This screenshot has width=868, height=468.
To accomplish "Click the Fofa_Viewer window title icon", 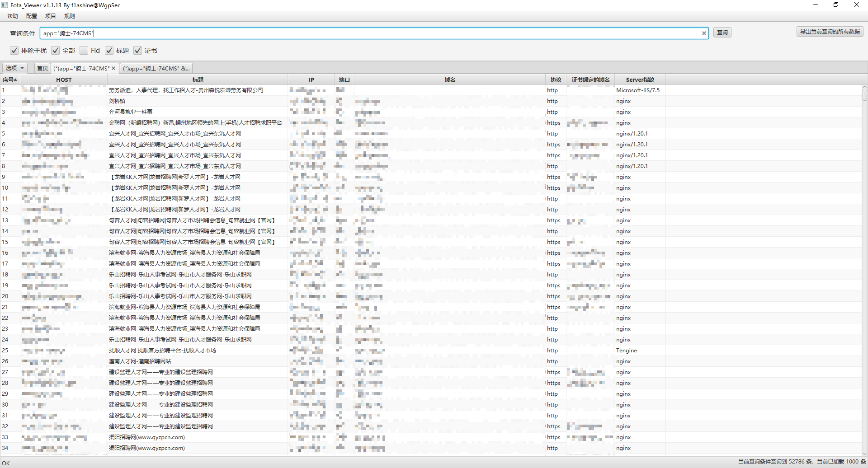I will (5, 5).
